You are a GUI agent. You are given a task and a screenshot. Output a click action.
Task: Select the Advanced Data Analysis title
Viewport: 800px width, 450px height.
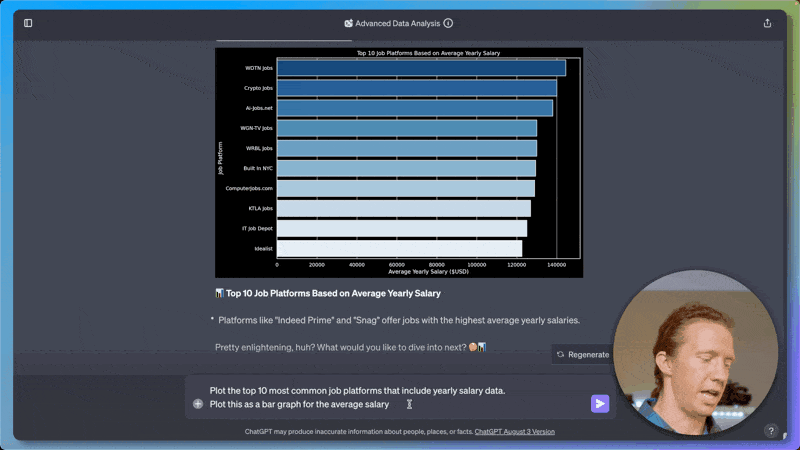(397, 23)
